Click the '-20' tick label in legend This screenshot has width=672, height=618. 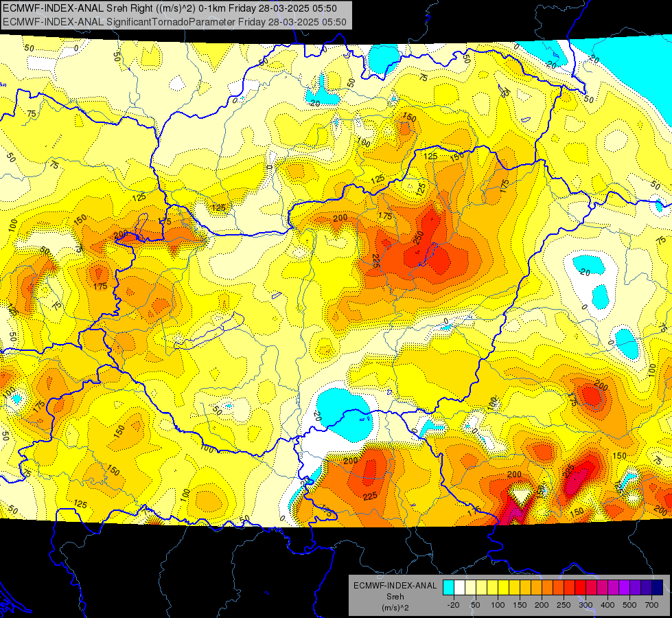click(x=453, y=605)
